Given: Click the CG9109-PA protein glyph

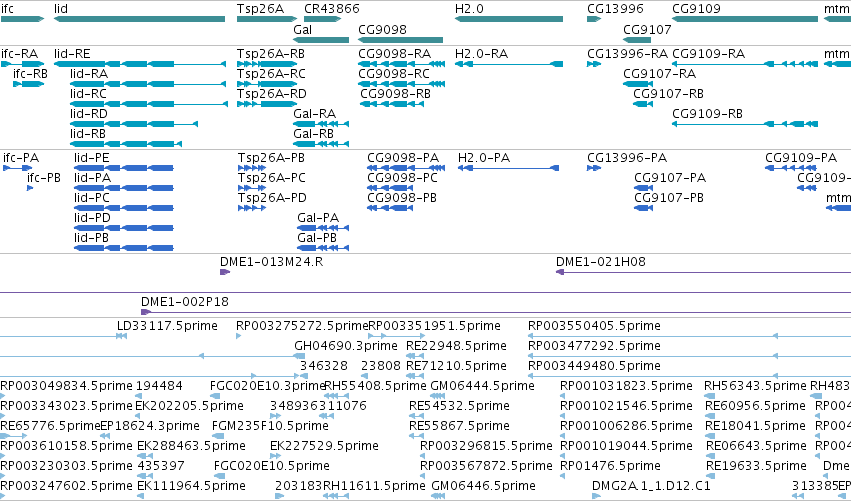Looking at the screenshot, I should (791, 168).
